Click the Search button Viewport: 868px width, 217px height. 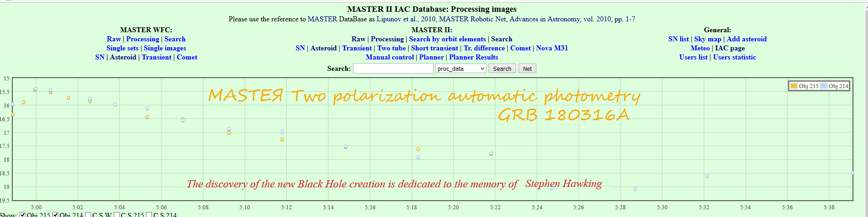(502, 69)
